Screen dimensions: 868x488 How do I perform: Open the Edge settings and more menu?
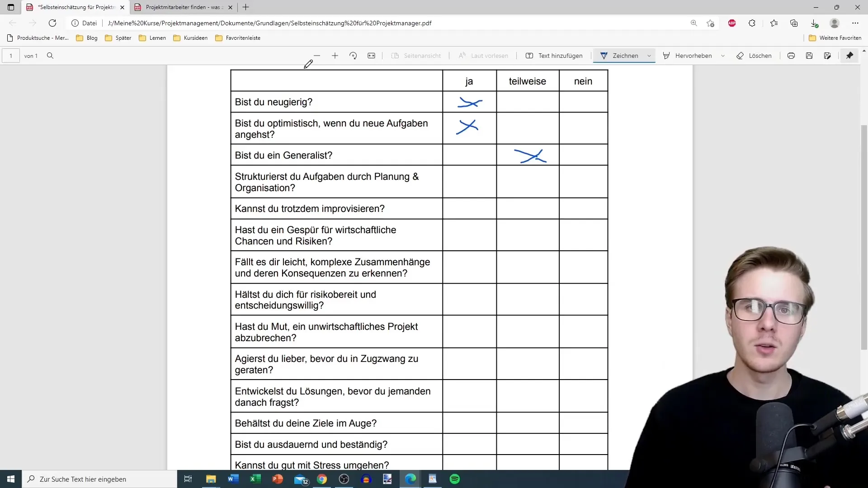[855, 23]
